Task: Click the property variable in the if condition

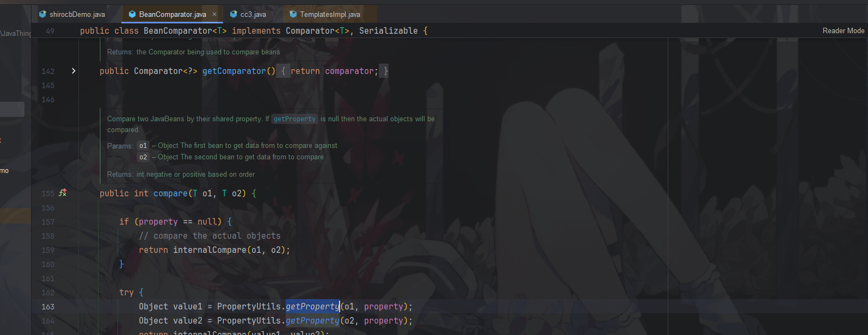Action: (x=158, y=221)
